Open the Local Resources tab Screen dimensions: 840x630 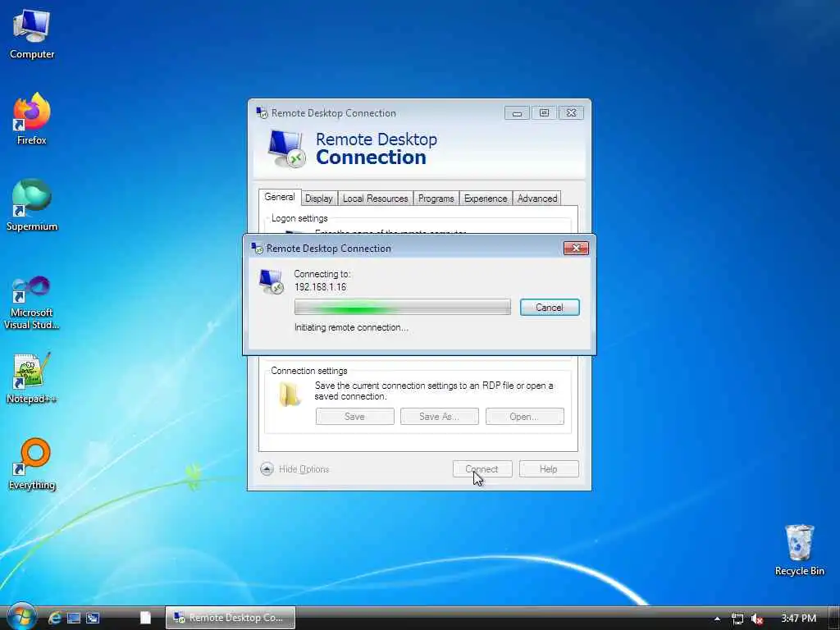click(x=375, y=199)
